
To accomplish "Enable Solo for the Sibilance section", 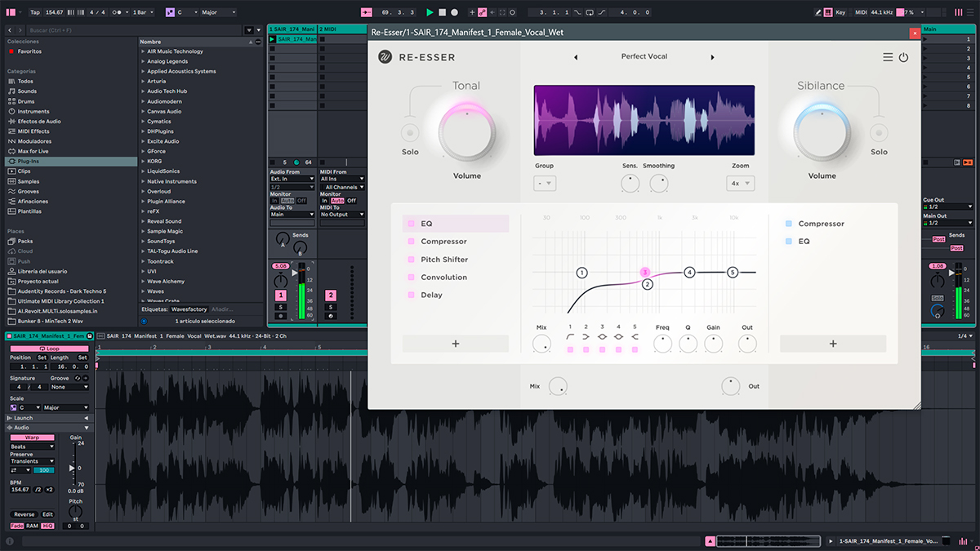I will [x=879, y=133].
